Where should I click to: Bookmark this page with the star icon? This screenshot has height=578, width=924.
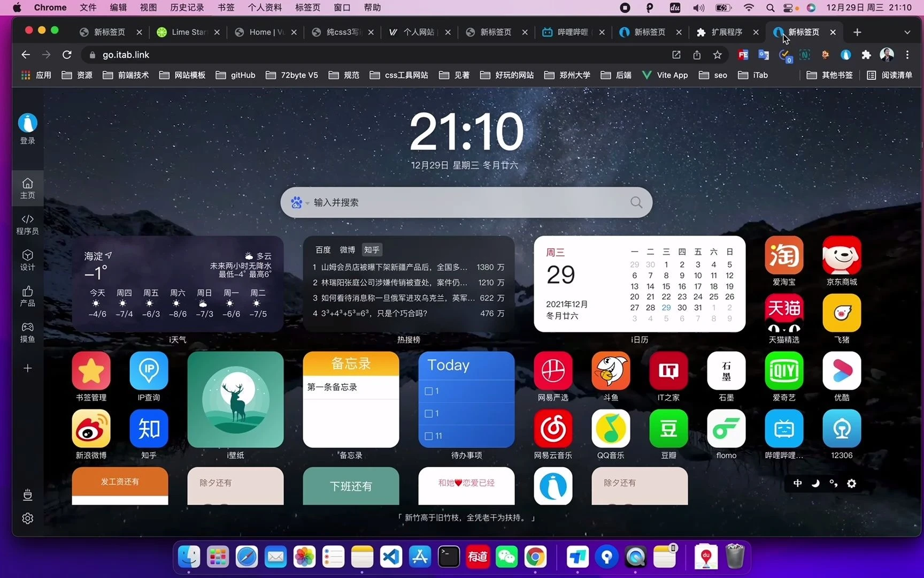pyautogui.click(x=717, y=55)
